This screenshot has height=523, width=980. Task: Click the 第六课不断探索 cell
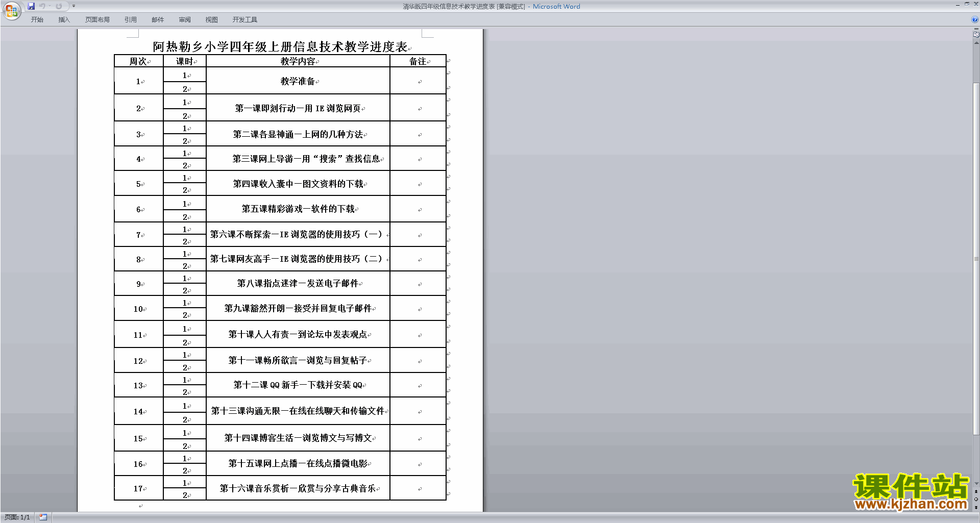[298, 234]
